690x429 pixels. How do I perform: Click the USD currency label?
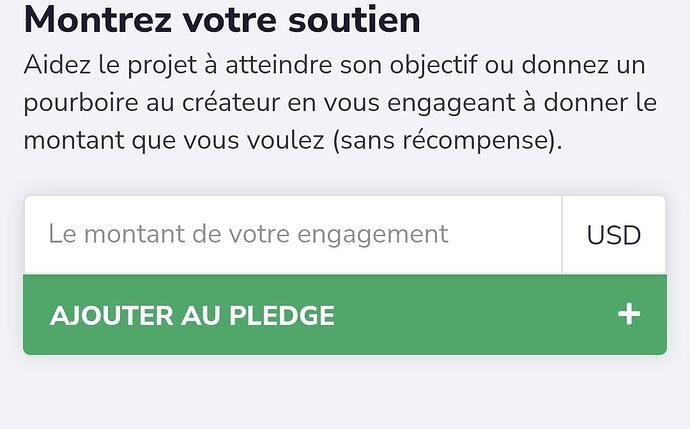click(613, 236)
